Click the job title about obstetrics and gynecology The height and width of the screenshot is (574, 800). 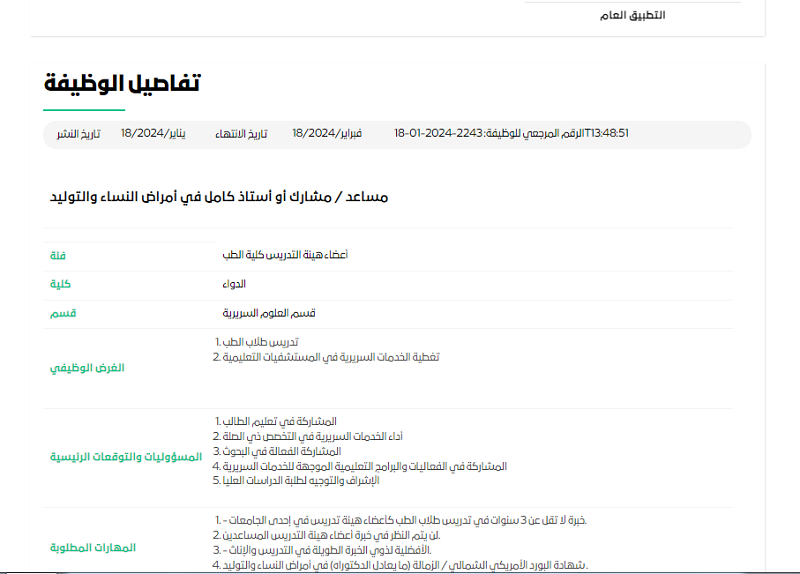coord(219,197)
